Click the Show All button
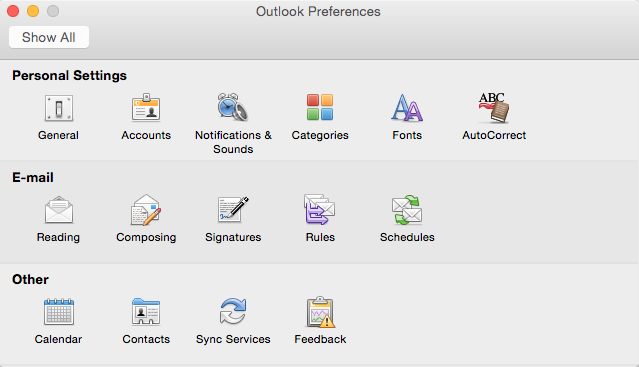The image size is (639, 367). point(49,37)
